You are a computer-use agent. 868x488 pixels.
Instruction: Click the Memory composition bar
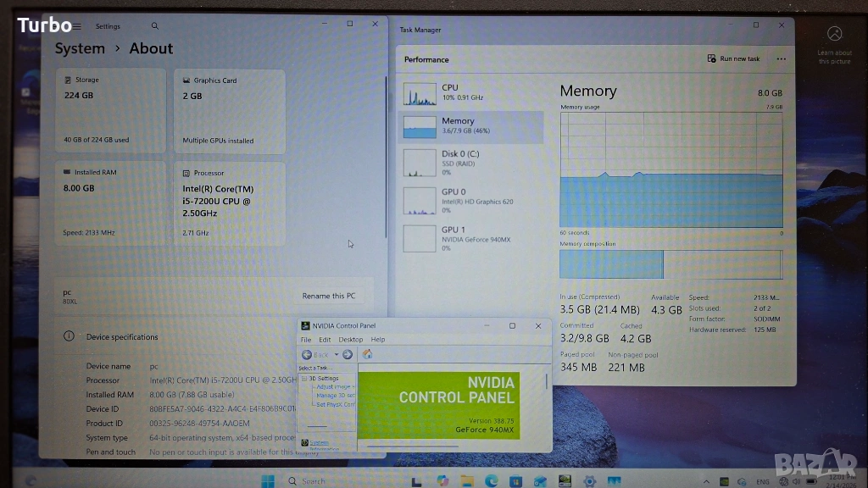pyautogui.click(x=671, y=264)
